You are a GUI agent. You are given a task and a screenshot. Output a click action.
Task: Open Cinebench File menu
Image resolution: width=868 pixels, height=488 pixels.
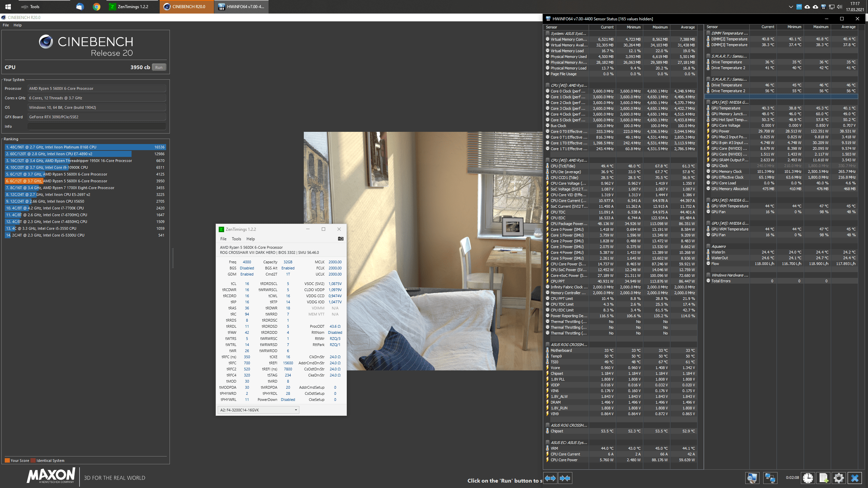point(6,25)
